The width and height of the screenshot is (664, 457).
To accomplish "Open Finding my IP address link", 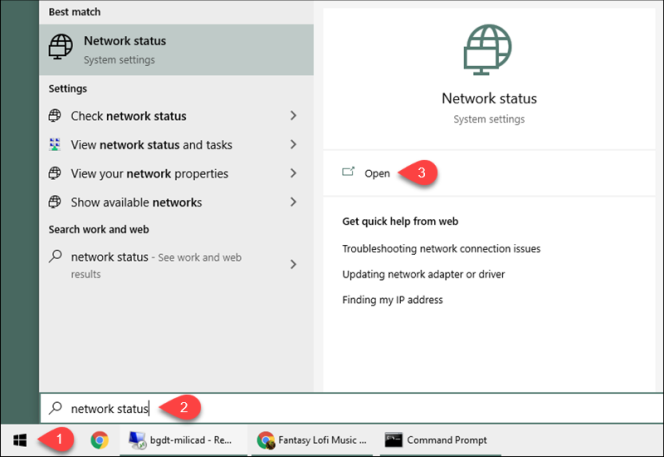I will pos(392,299).
